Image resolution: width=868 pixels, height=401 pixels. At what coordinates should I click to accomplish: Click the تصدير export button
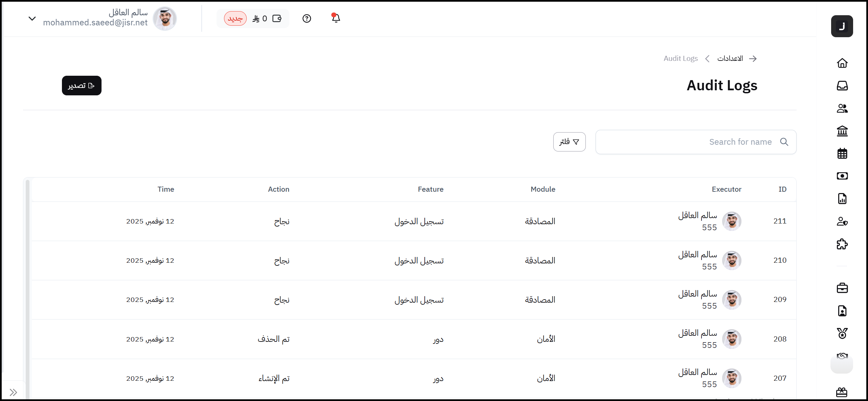click(x=81, y=86)
